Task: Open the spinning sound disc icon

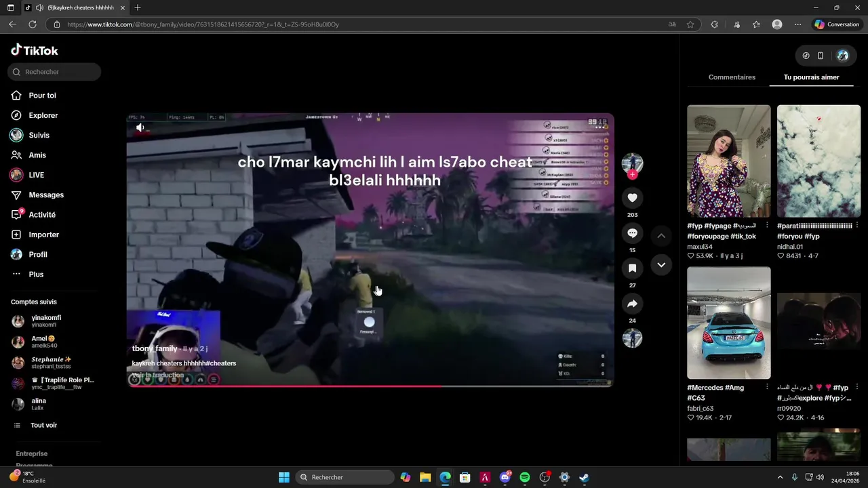Action: (x=632, y=338)
